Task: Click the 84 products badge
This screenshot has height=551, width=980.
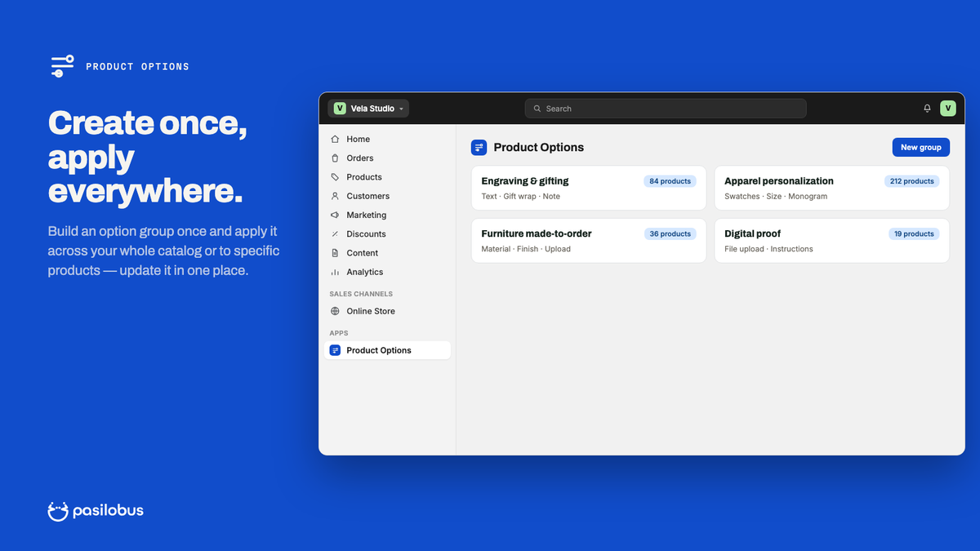Action: click(670, 181)
